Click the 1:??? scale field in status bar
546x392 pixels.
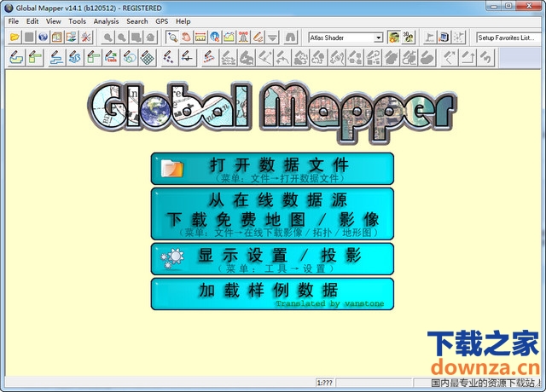(x=324, y=383)
